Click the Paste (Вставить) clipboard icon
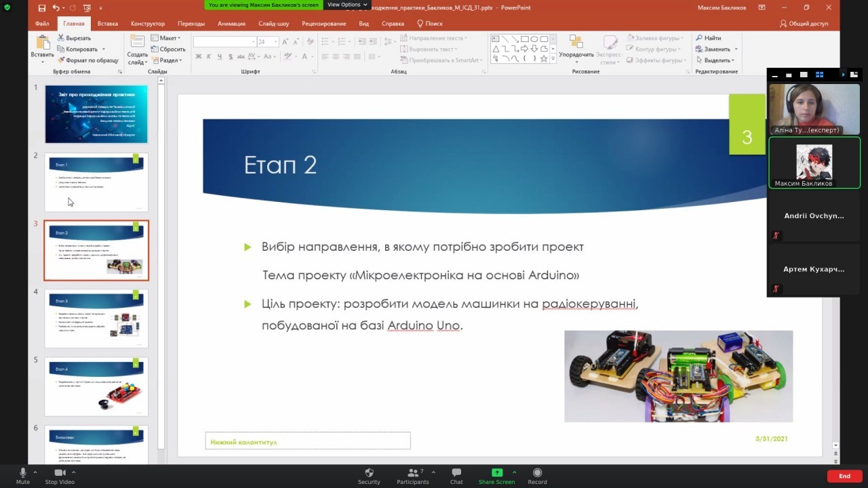Image resolution: width=868 pixels, height=488 pixels. coord(43,43)
